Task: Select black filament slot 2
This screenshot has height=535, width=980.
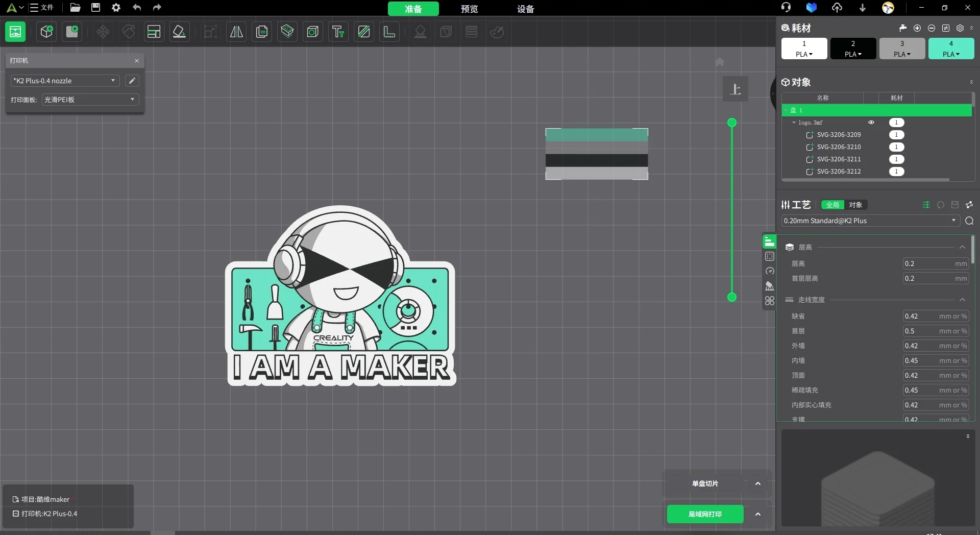Action: pos(853,48)
